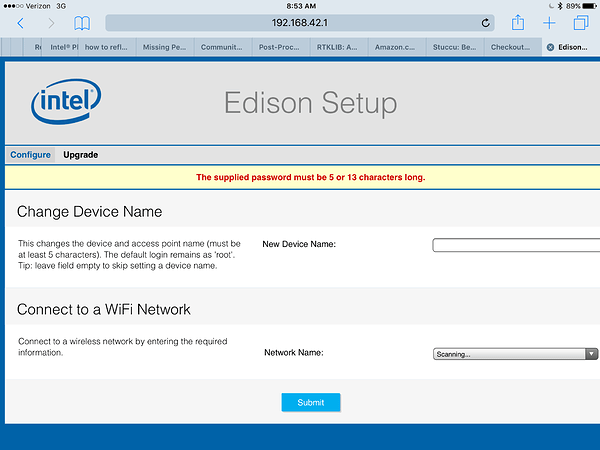Open the bookmarks book icon
Viewport: 600px width, 450px height.
(82, 23)
